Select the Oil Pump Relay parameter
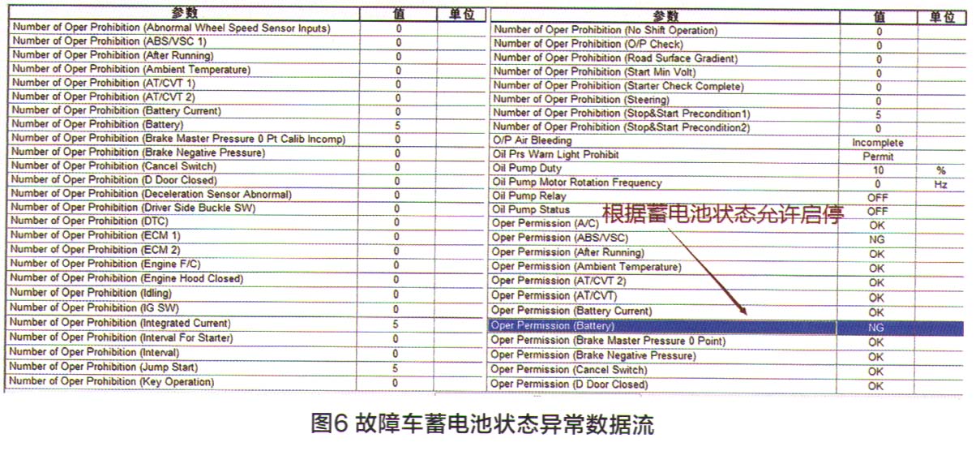980x451 pixels. click(529, 196)
